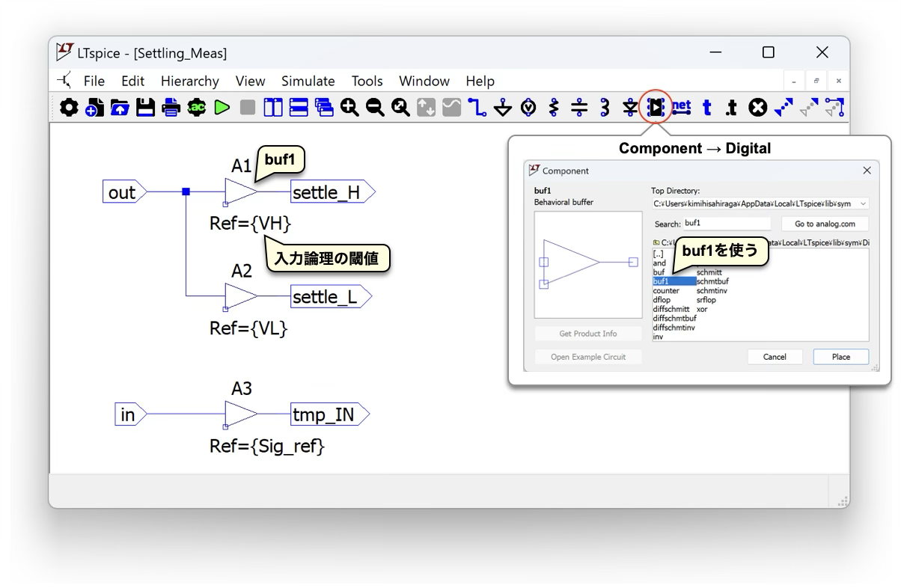The image size is (901, 588).
Task: Open the File menu
Action: pos(94,81)
